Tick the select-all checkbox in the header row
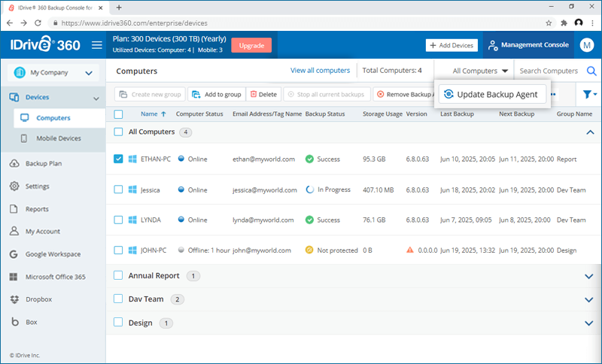The height and width of the screenshot is (364, 602). (118, 114)
